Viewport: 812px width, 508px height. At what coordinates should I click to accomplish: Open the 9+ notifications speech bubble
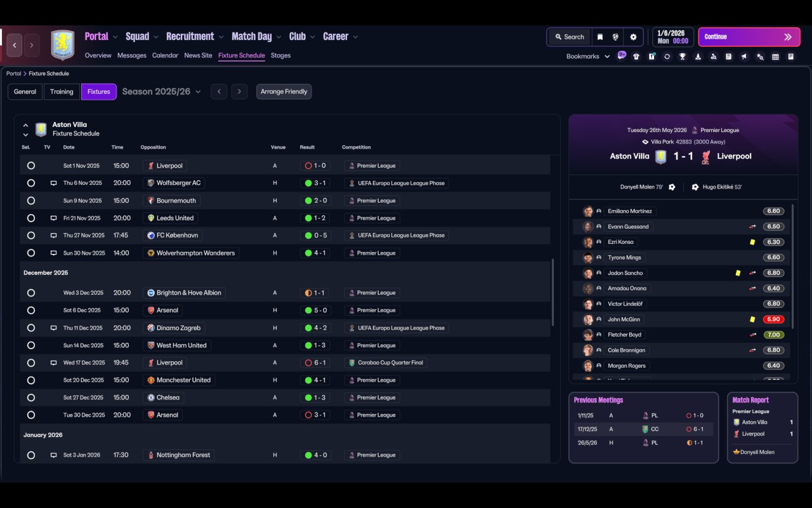622,55
